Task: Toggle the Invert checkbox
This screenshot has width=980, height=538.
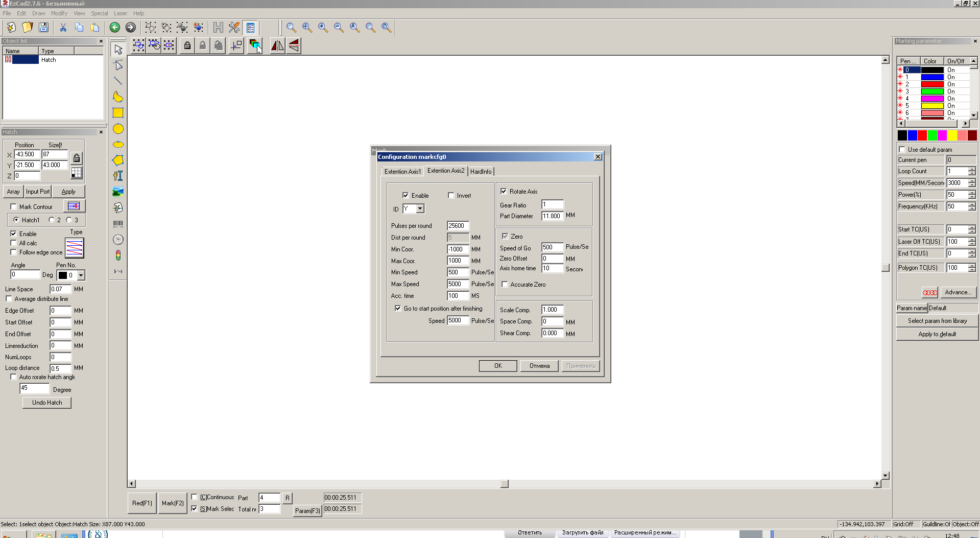Action: click(x=451, y=195)
